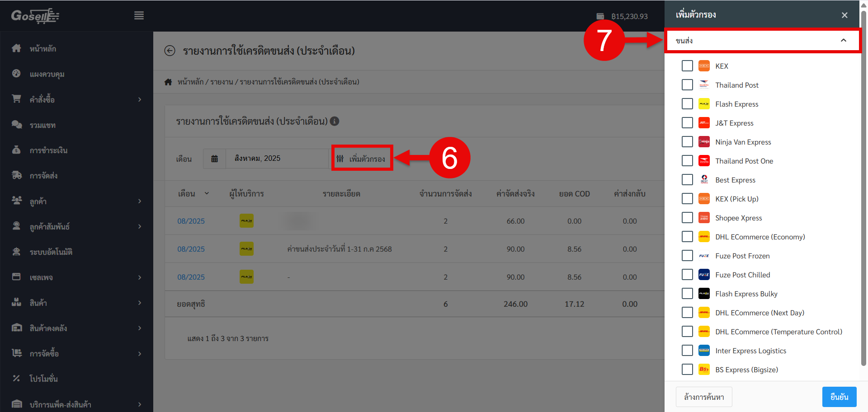Image resolution: width=868 pixels, height=412 pixels.
Task: Check the Thailand Post One checkbox
Action: click(687, 161)
